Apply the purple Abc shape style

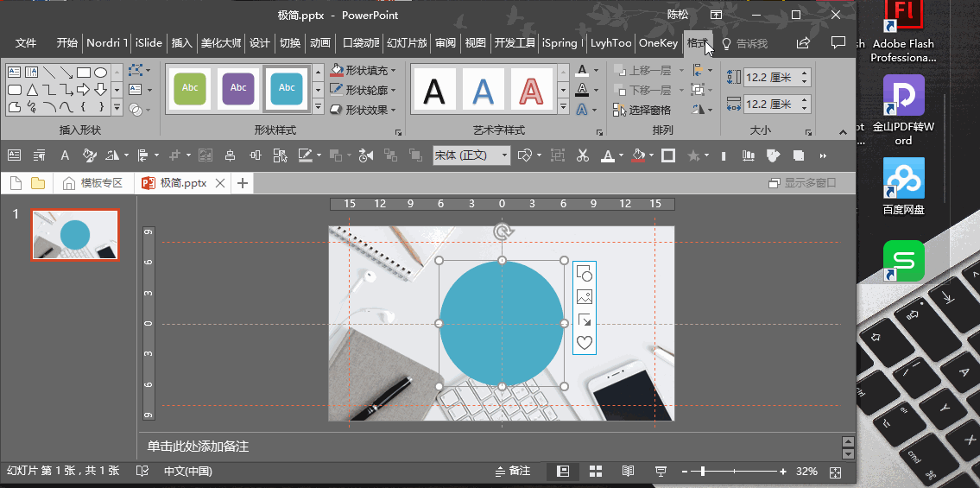coord(238,88)
